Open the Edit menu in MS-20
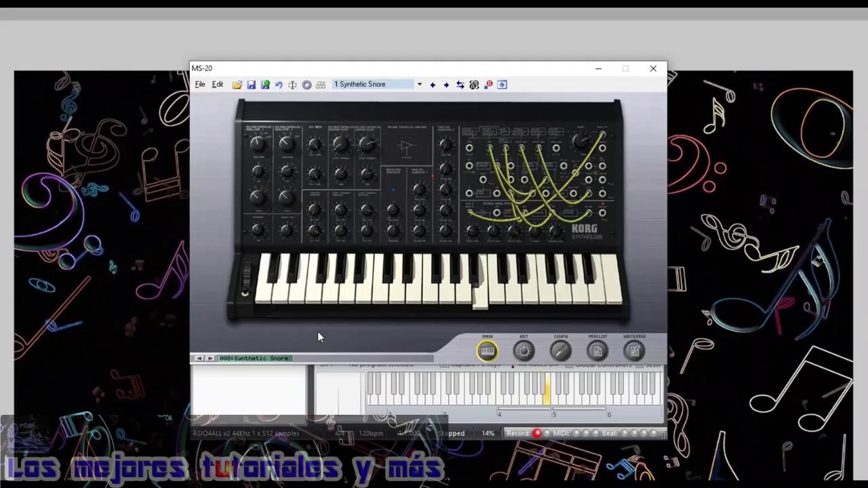The width and height of the screenshot is (868, 488). pyautogui.click(x=218, y=85)
